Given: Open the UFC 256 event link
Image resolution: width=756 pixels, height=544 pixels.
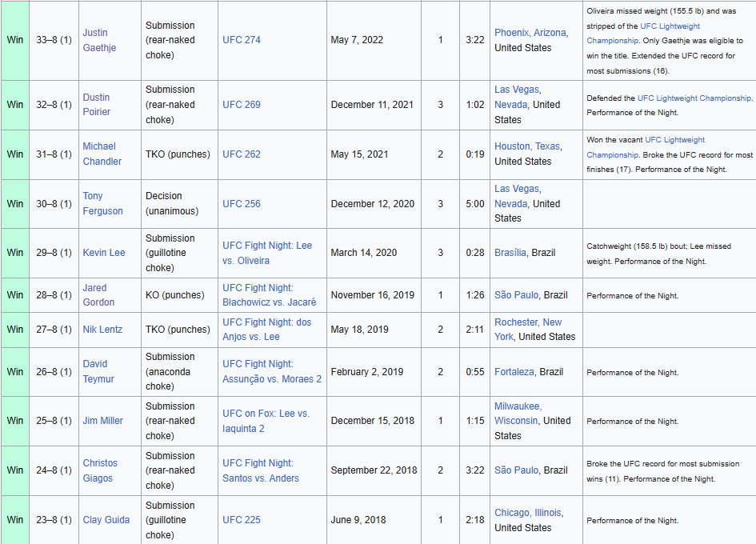Looking at the screenshot, I should click(x=241, y=204).
